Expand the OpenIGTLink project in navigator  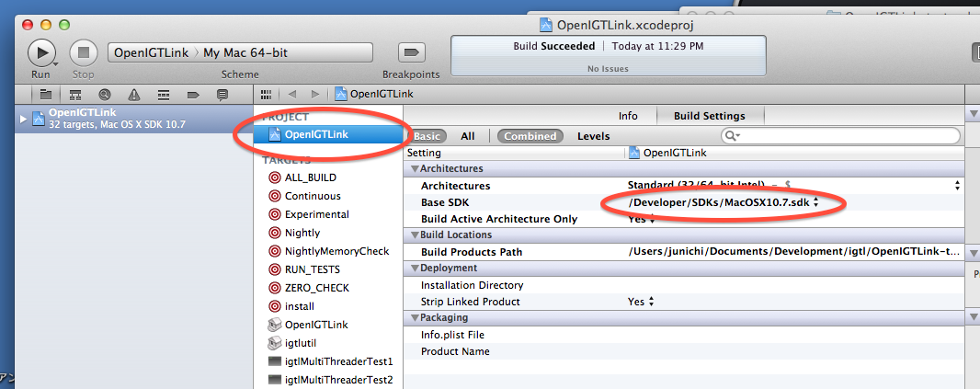click(x=24, y=119)
